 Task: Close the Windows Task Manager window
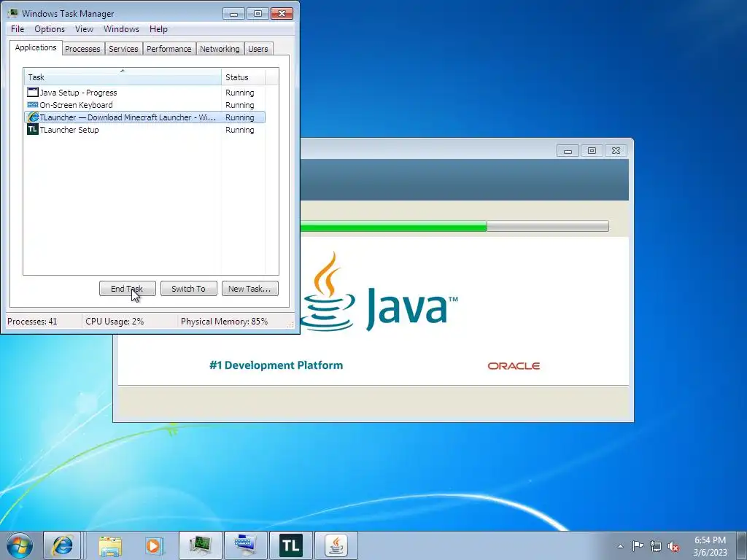coord(282,13)
